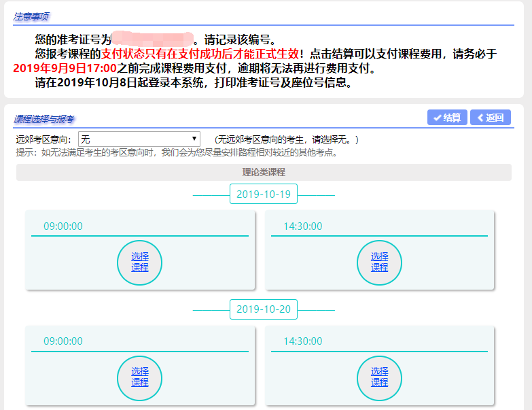Click the 14:30:00 time header under 2019-10-19
Image resolution: width=532 pixels, height=410 pixels.
pyautogui.click(x=303, y=226)
